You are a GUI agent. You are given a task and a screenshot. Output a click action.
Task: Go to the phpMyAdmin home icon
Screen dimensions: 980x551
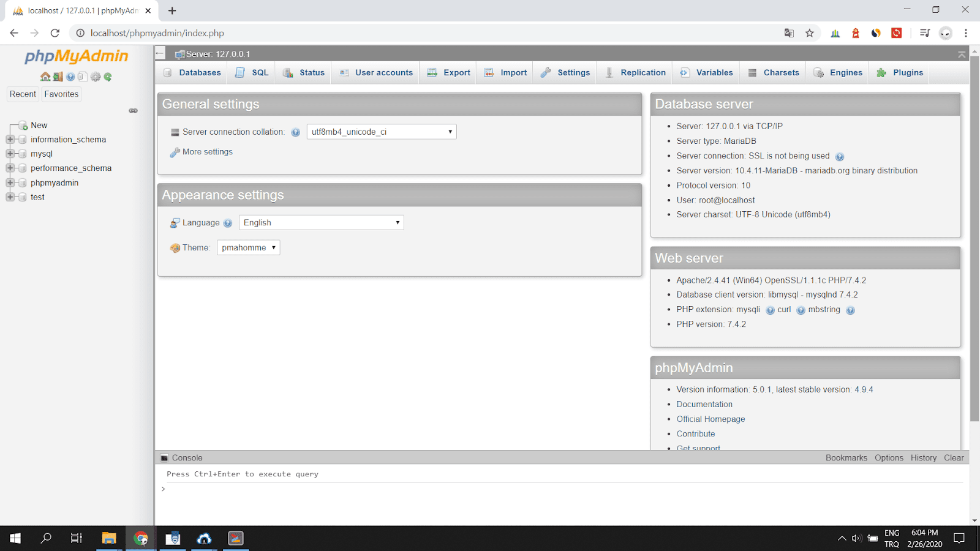pyautogui.click(x=45, y=77)
